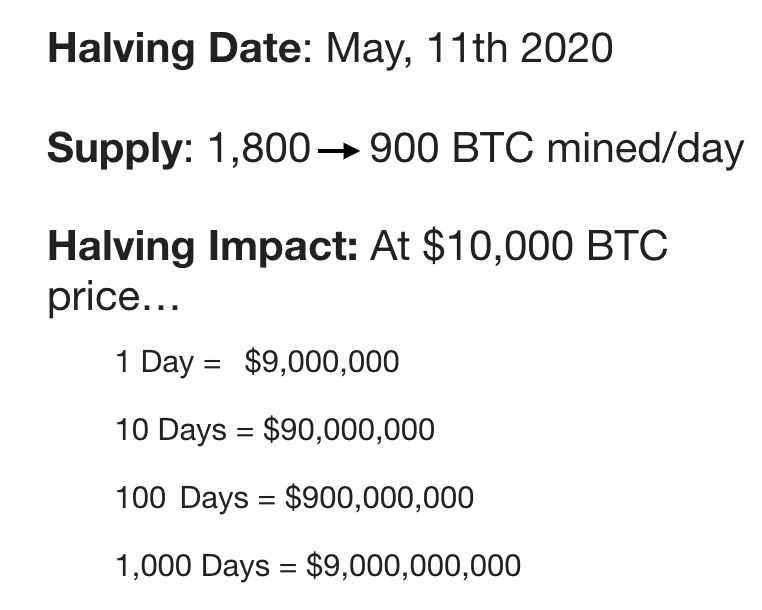Click the '$900,000,000' amount
The height and width of the screenshot is (610, 762).
pos(380,498)
